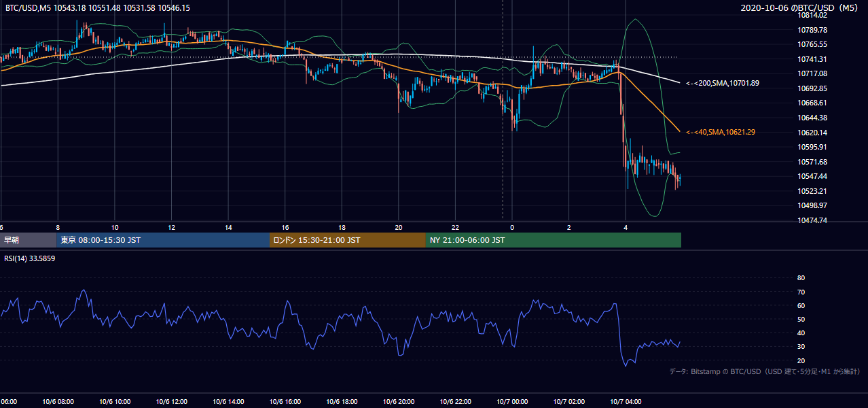Click price axis value 10595.91
The image size is (868, 408).
coord(812,147)
